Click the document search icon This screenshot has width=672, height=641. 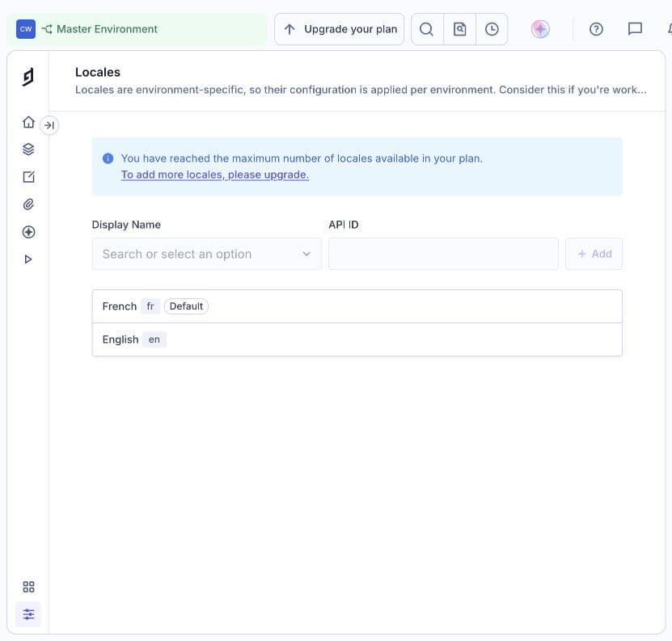[459, 29]
